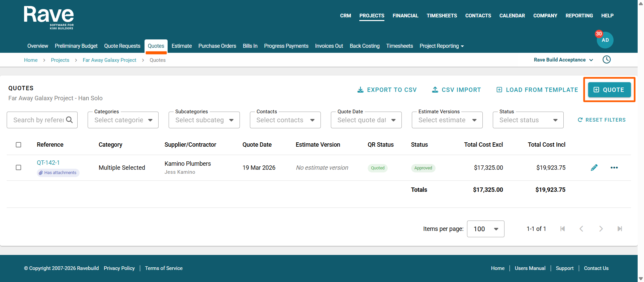Click the search magnifier icon

coord(70,120)
